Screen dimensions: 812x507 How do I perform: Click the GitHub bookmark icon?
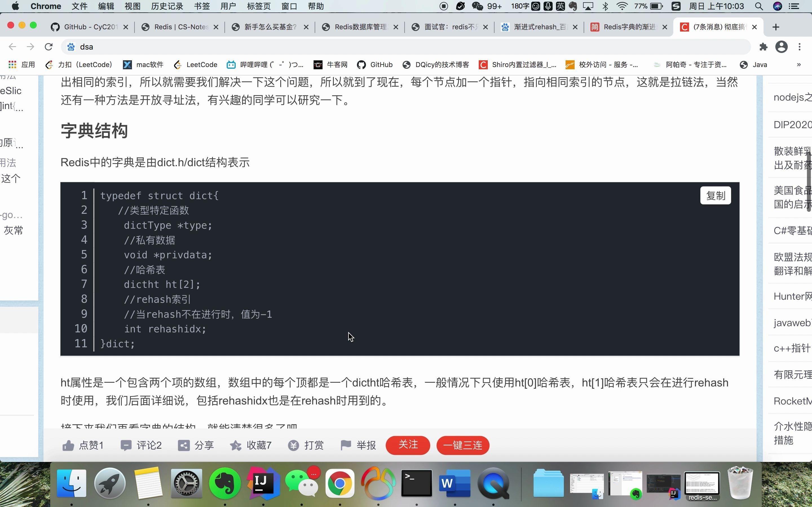point(359,64)
